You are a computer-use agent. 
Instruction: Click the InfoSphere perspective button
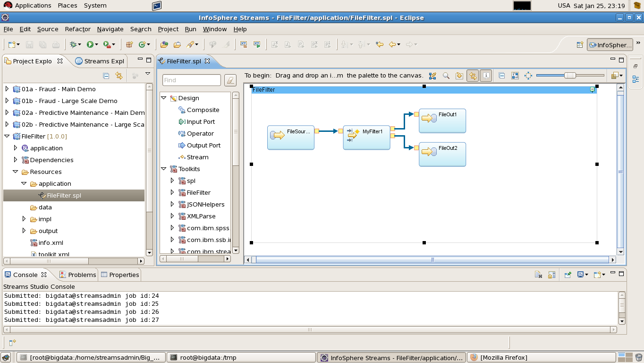click(610, 45)
